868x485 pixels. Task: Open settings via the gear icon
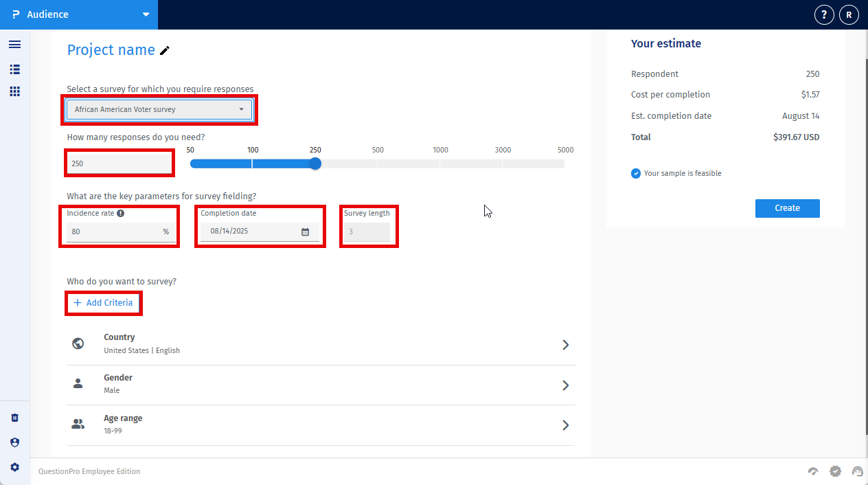(14, 467)
